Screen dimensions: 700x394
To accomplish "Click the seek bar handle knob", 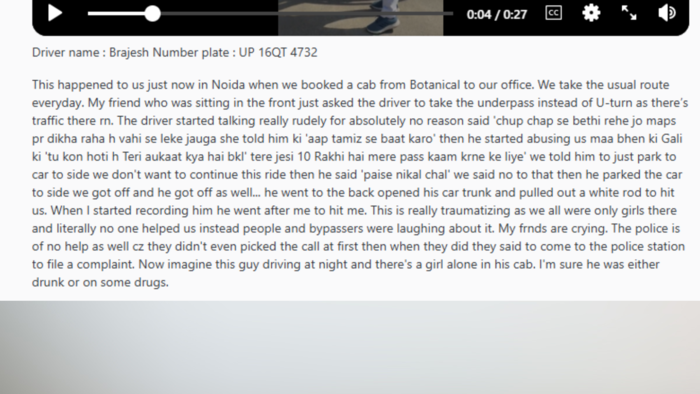I will (152, 13).
